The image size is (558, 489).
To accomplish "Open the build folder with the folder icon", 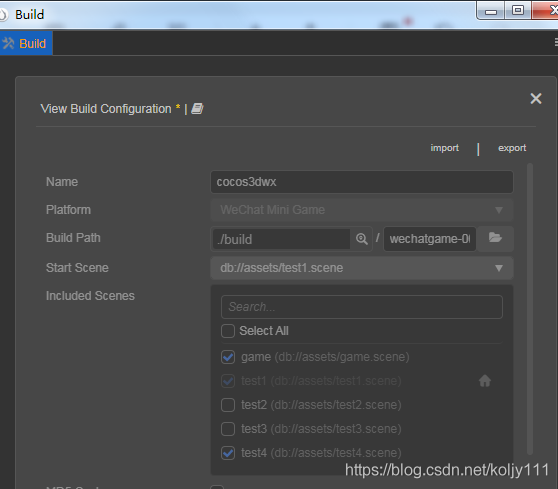I will 495,238.
